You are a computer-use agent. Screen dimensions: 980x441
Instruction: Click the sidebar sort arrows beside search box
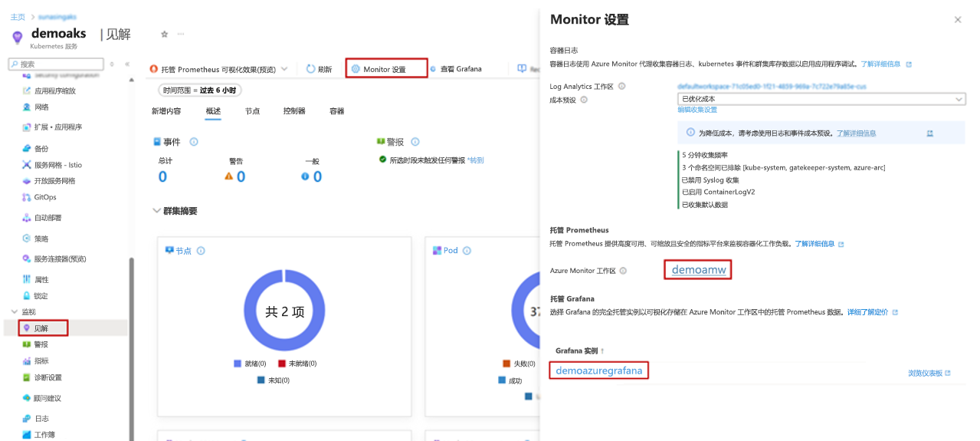(x=112, y=64)
